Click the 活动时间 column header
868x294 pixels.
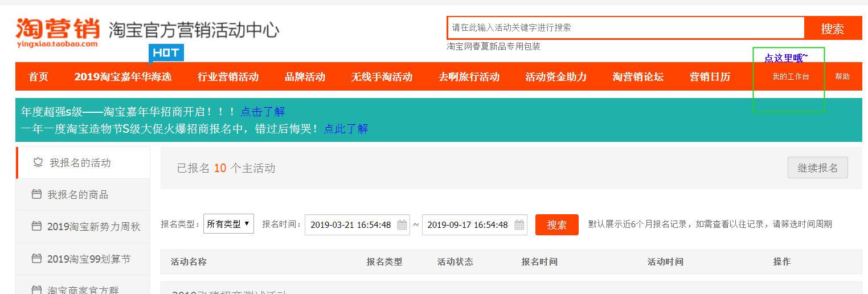point(665,262)
